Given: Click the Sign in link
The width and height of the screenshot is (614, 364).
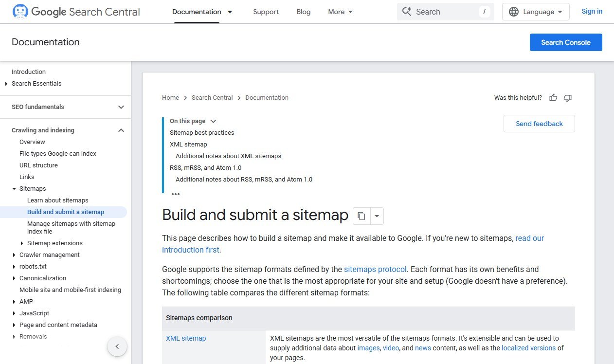Looking at the screenshot, I should [592, 11].
